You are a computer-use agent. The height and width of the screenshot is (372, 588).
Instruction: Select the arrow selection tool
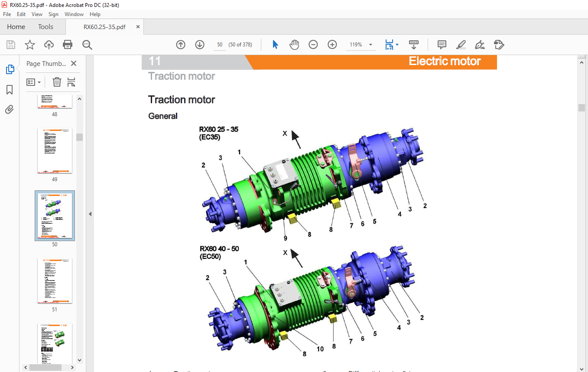pos(275,45)
